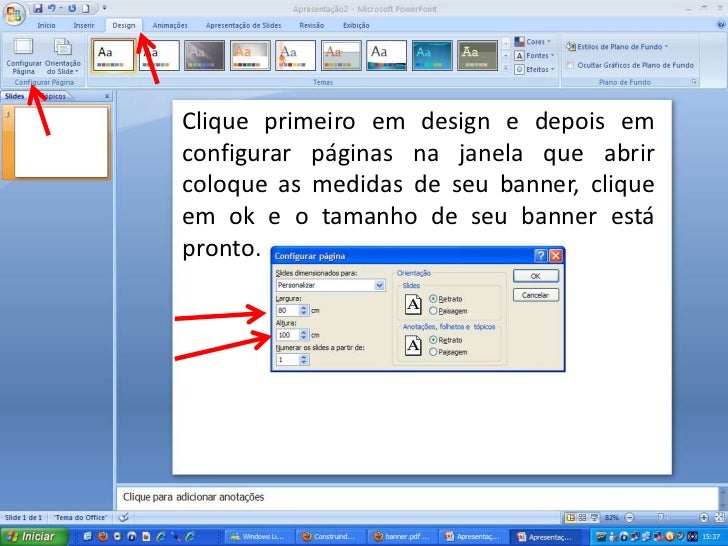Switch to Normal view icon in status bar
Viewport: 728px width, 546px height.
pyautogui.click(x=571, y=517)
